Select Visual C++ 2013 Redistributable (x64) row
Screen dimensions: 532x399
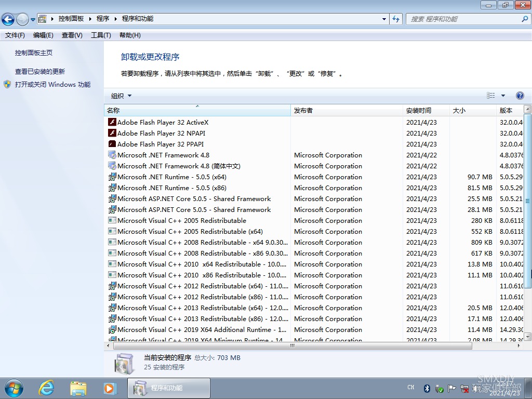coord(314,308)
